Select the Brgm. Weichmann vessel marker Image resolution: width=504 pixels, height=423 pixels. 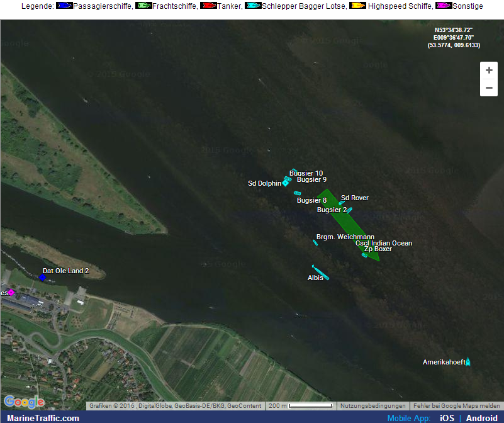tap(316, 242)
